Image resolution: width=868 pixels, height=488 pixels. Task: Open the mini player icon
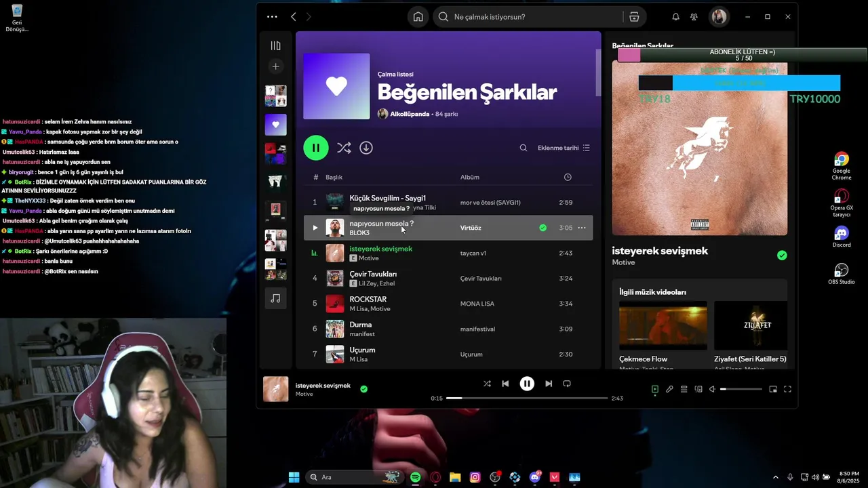[773, 390]
